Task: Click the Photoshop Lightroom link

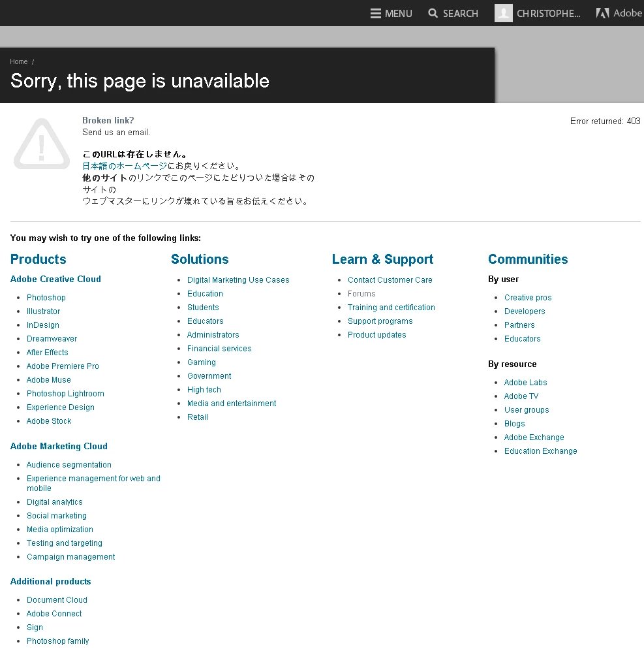Action: pos(65,394)
